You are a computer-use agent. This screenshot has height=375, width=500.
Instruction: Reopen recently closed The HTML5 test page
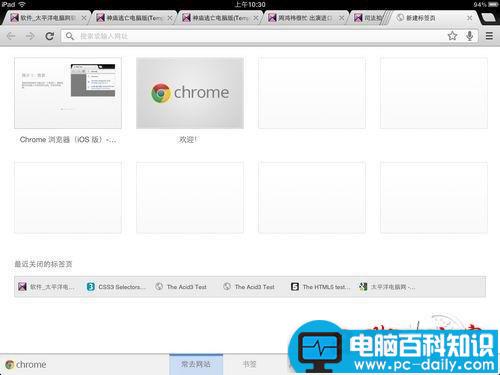(320, 287)
